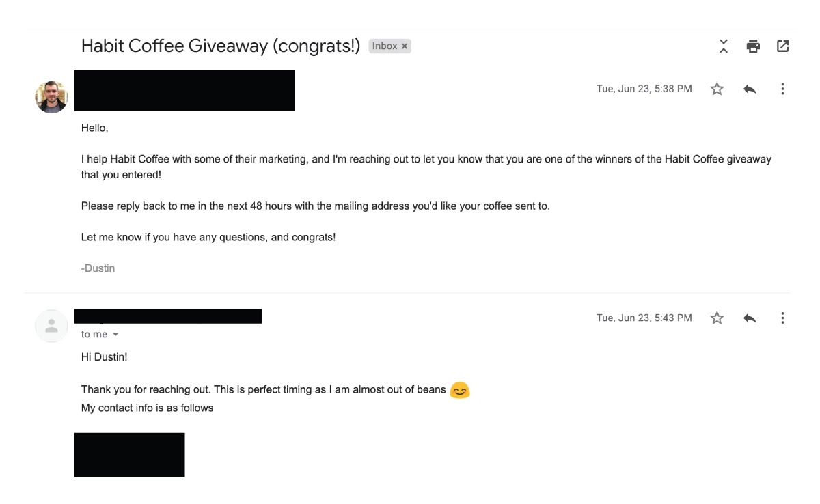Click the -Dustin signature text
Viewport: 820px width, 504px height.
pos(98,268)
